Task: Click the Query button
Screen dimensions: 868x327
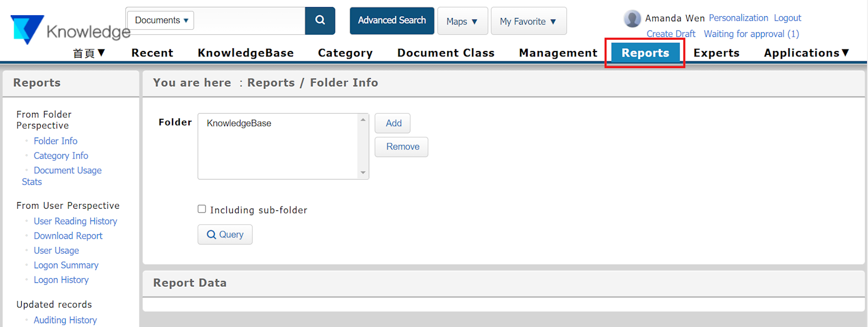Action: [225, 235]
